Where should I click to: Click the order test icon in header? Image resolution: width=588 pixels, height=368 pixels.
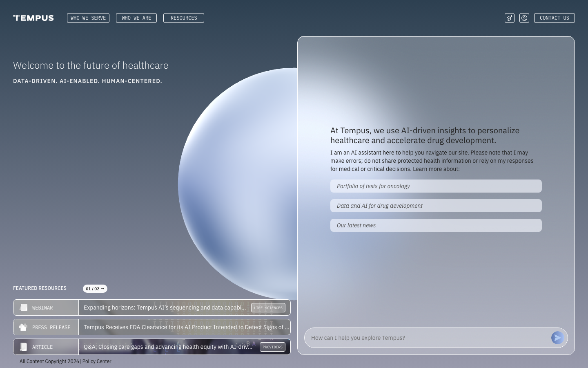click(510, 18)
